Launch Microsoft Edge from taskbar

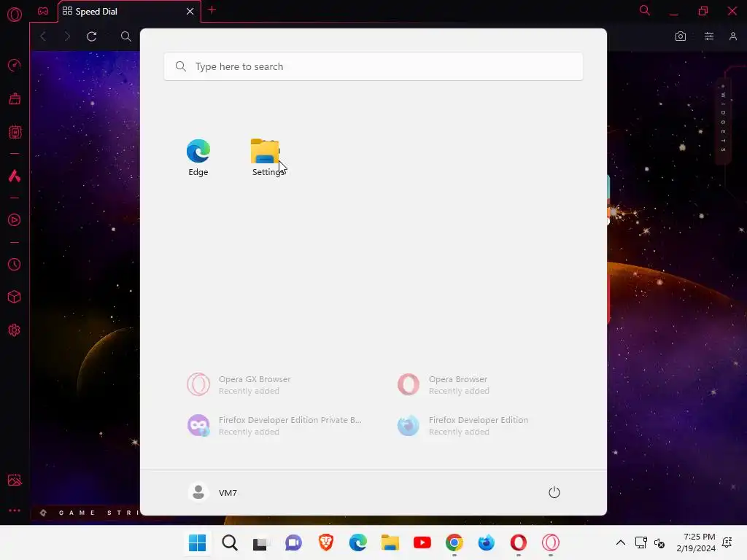coord(357,542)
